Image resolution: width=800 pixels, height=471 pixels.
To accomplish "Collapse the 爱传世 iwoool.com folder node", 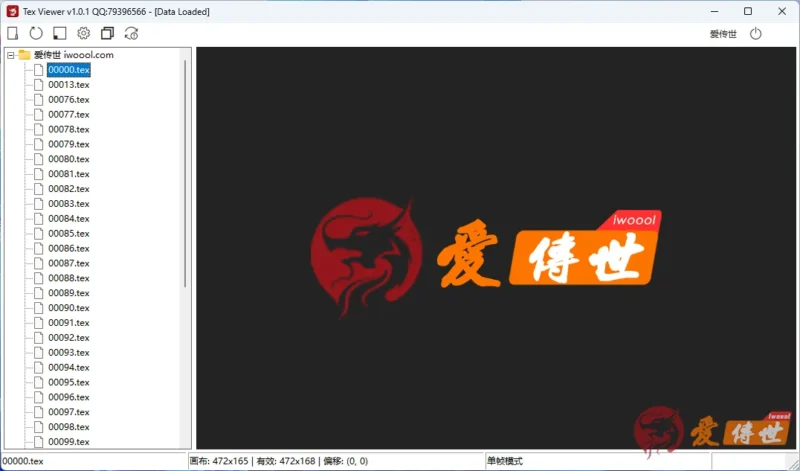I will pyautogui.click(x=11, y=55).
